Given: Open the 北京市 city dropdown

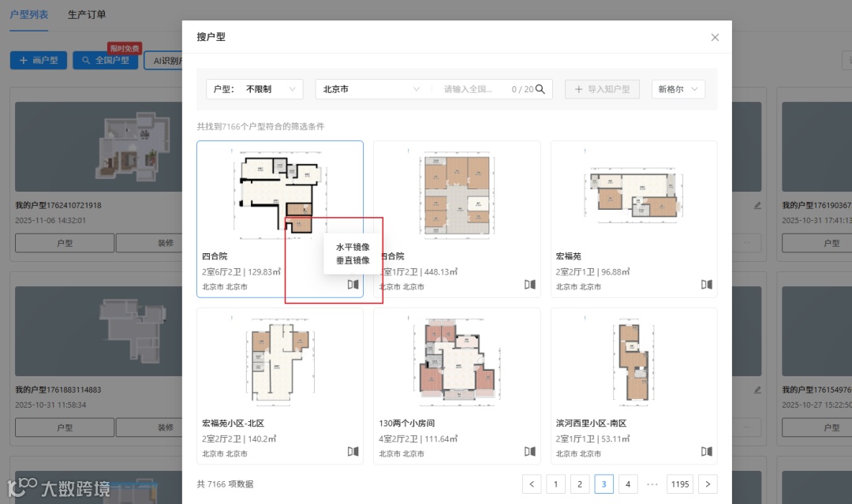Looking at the screenshot, I should (372, 89).
